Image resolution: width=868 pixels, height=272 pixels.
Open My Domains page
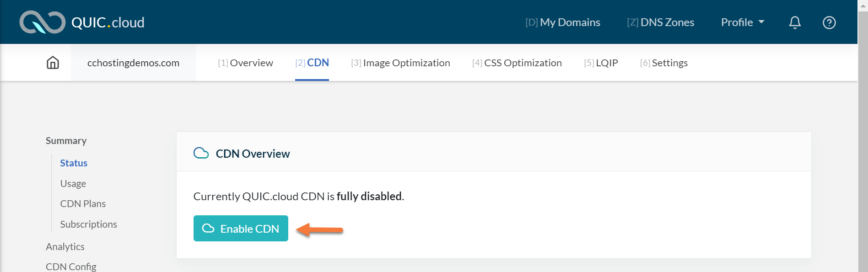563,22
